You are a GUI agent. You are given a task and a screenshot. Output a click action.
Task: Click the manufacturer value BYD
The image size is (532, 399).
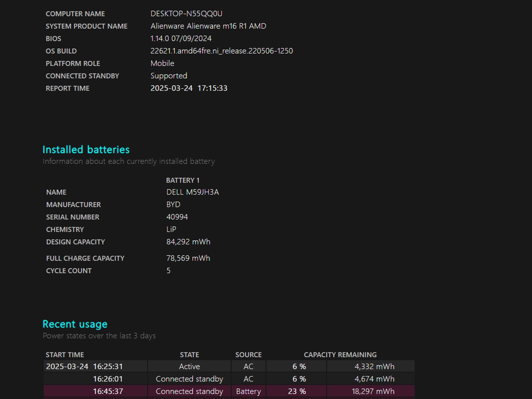tap(173, 205)
